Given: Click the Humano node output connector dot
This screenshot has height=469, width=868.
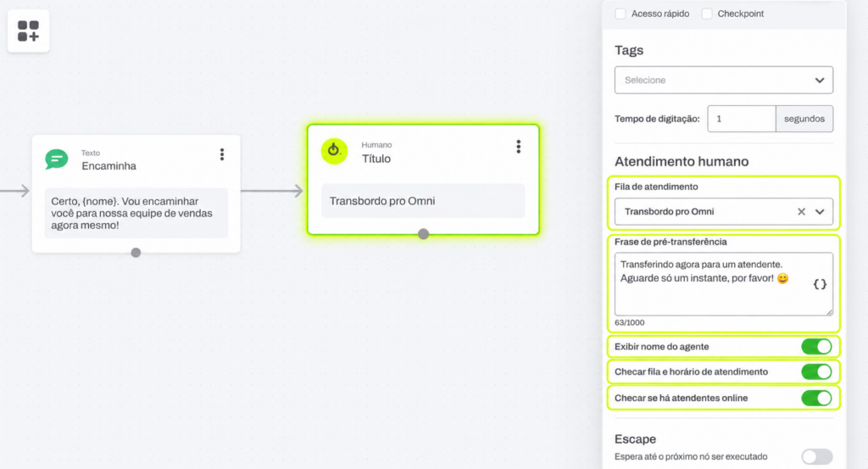Looking at the screenshot, I should 424,234.
